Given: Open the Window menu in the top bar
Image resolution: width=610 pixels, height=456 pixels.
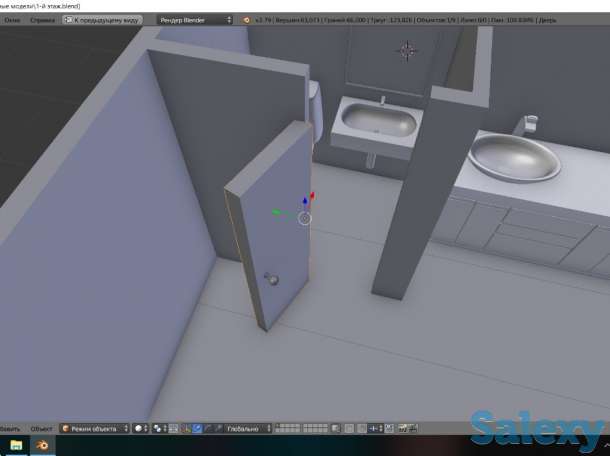Looking at the screenshot, I should [x=11, y=19].
